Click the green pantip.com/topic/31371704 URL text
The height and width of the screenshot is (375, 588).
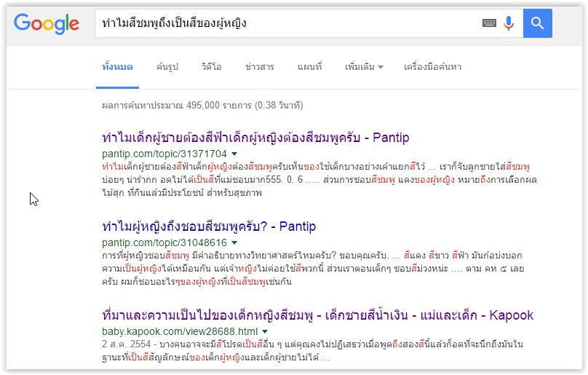tap(164, 154)
